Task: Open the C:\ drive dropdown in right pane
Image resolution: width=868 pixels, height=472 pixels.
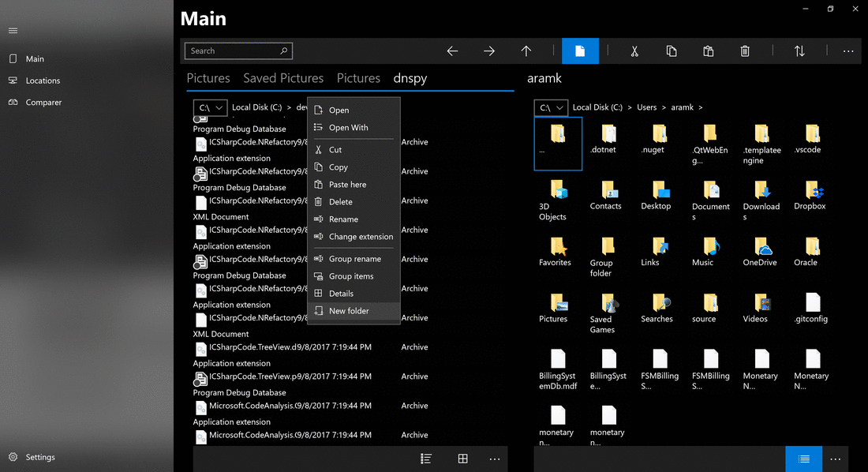Action: [x=551, y=107]
